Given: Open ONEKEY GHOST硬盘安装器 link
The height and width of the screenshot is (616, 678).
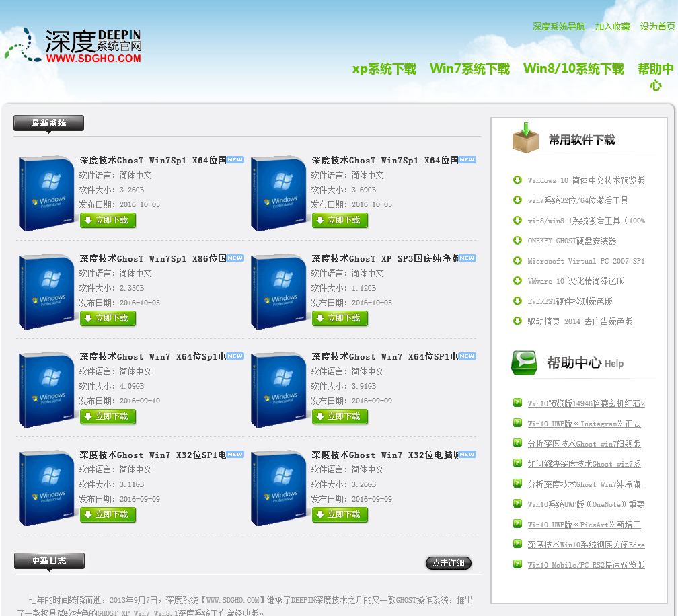Looking at the screenshot, I should [572, 241].
